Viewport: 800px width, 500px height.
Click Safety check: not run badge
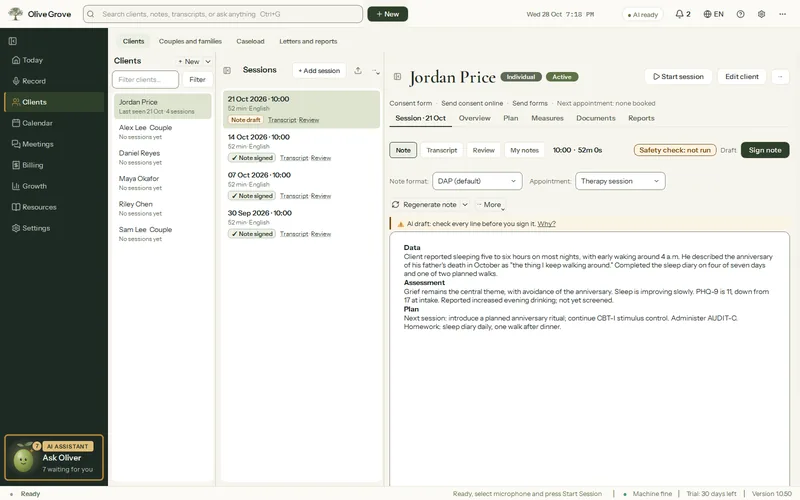coord(674,150)
